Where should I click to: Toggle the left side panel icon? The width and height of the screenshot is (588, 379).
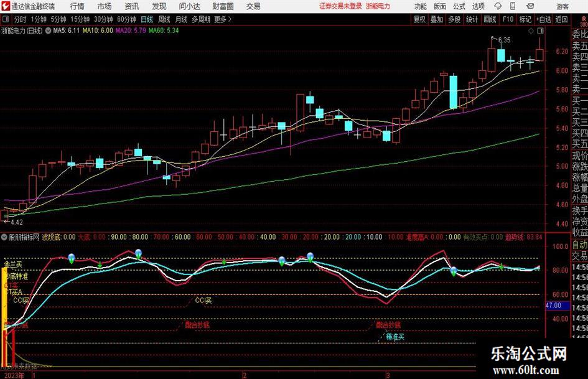(6, 19)
